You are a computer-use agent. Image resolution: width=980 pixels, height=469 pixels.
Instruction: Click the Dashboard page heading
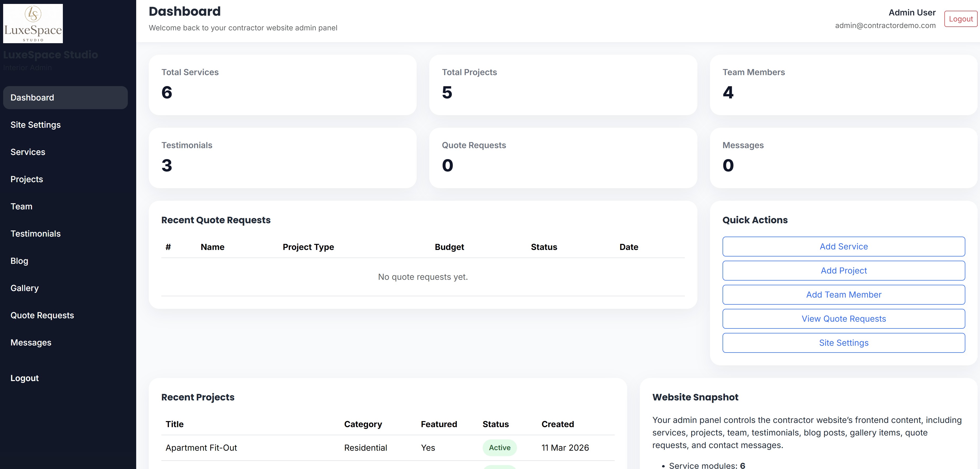tap(185, 12)
